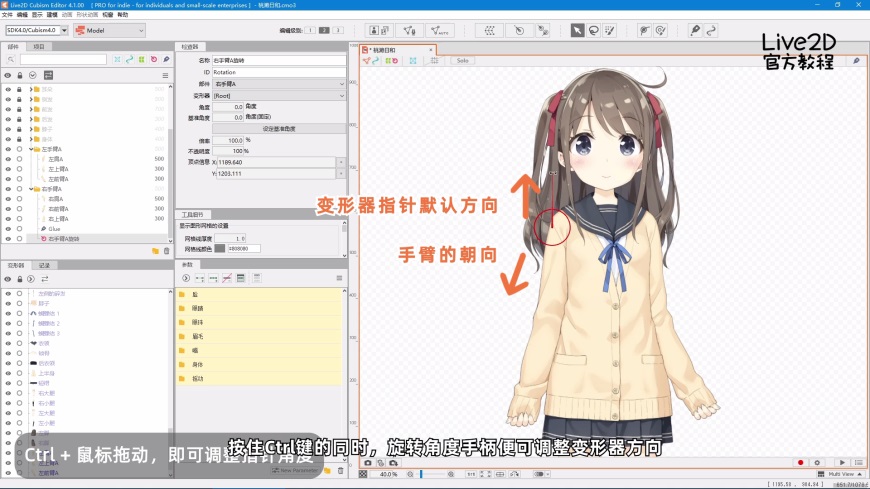870x489 pixels.
Task: Expand all chevron icon in parameter panel
Action: pos(186,278)
